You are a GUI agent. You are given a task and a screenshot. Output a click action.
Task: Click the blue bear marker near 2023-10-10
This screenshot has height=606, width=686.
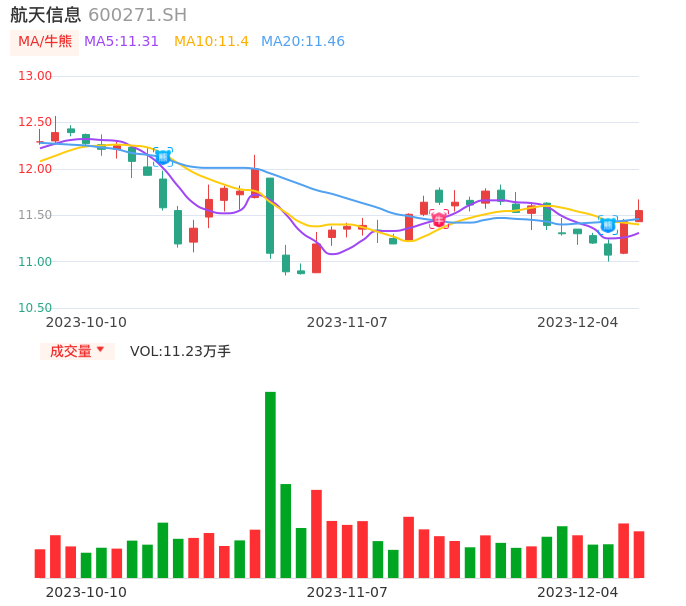click(x=162, y=157)
